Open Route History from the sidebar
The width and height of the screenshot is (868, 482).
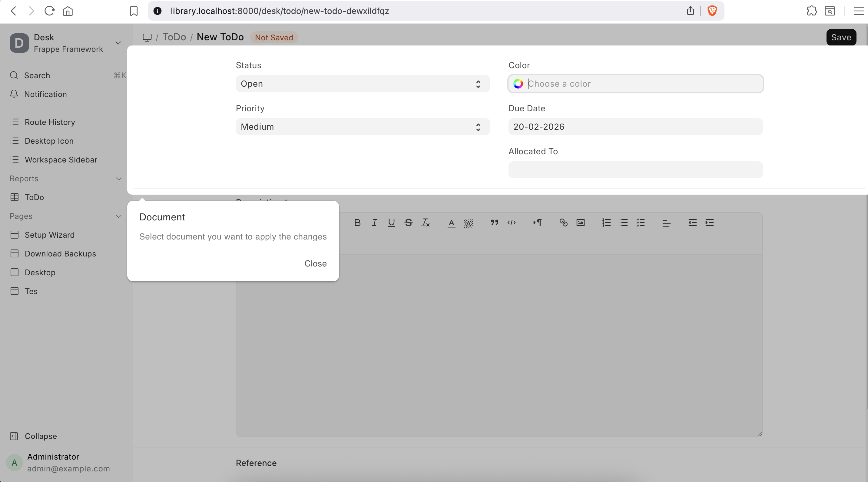point(50,122)
